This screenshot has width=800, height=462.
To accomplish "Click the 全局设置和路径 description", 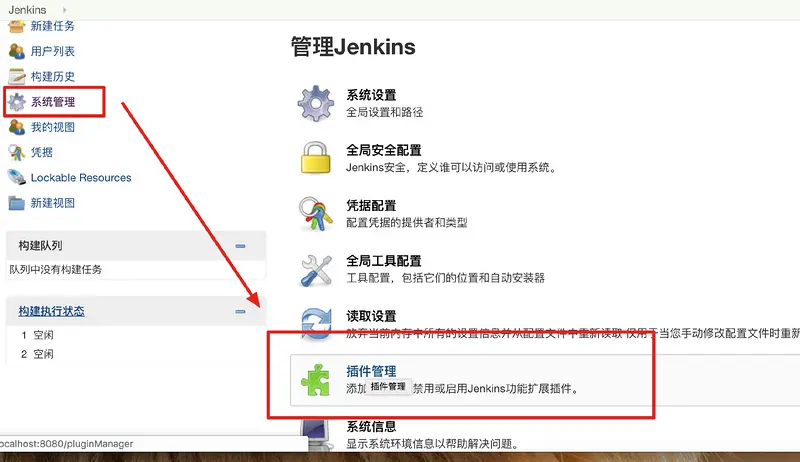I will pos(385,112).
